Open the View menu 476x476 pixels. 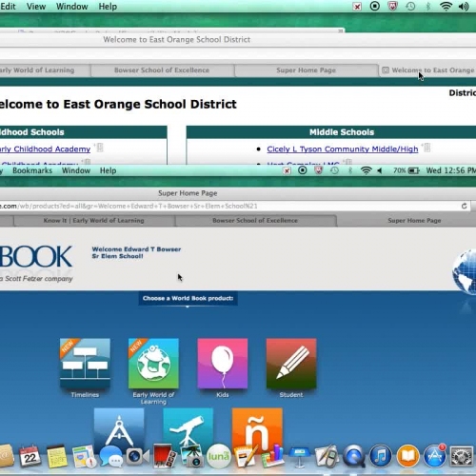[36, 7]
